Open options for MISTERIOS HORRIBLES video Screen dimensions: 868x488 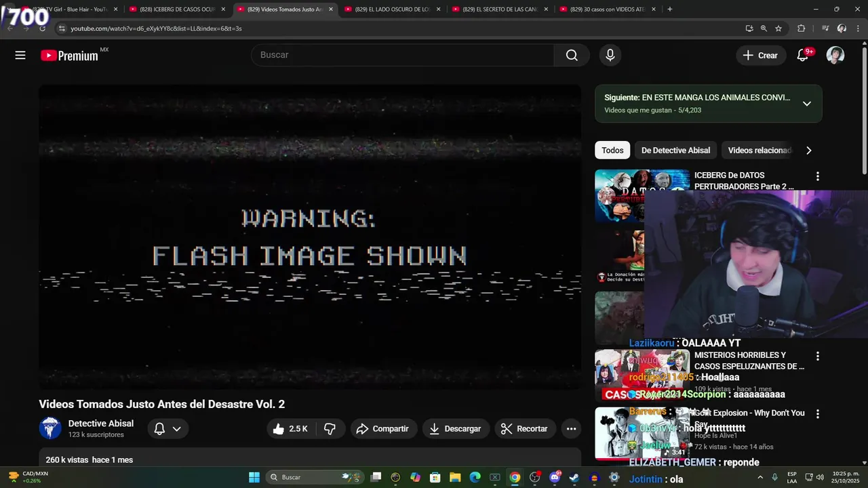coord(817,356)
